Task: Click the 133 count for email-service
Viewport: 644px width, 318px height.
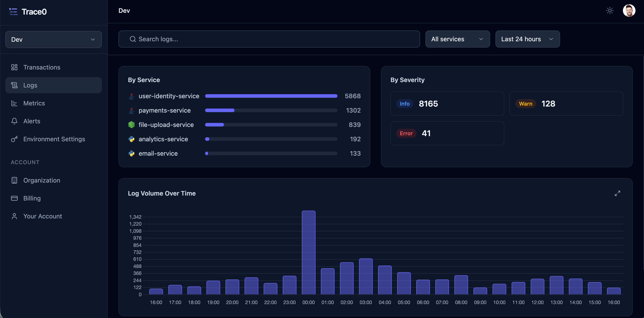Action: pos(355,153)
